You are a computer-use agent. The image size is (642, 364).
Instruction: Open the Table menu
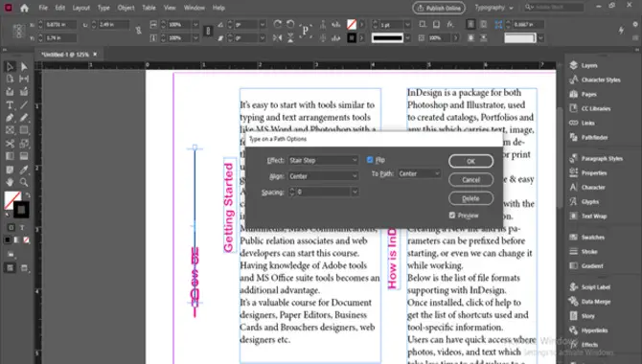pyautogui.click(x=149, y=8)
